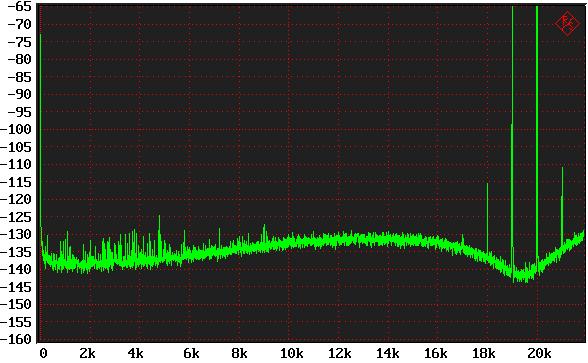Screen dimensions: 588x363
Task: Select the tall 19 kHz spectrum peak
Action: pos(512,139)
